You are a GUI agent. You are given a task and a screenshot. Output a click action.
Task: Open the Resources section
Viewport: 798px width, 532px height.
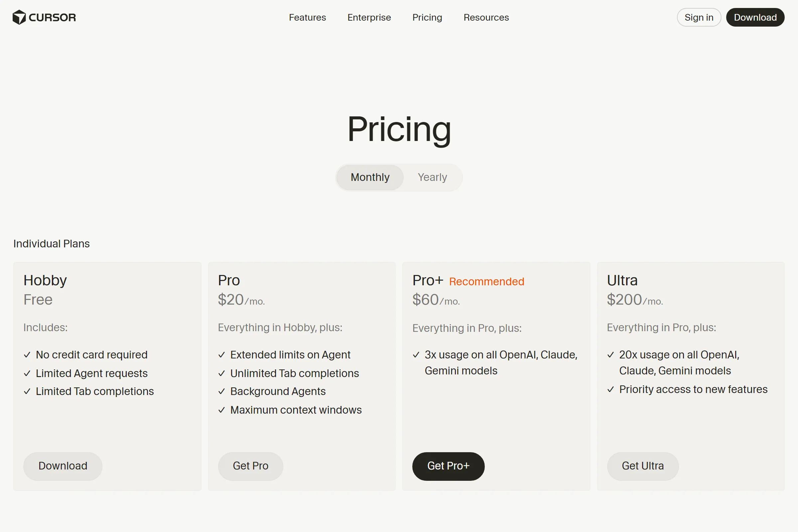click(486, 17)
